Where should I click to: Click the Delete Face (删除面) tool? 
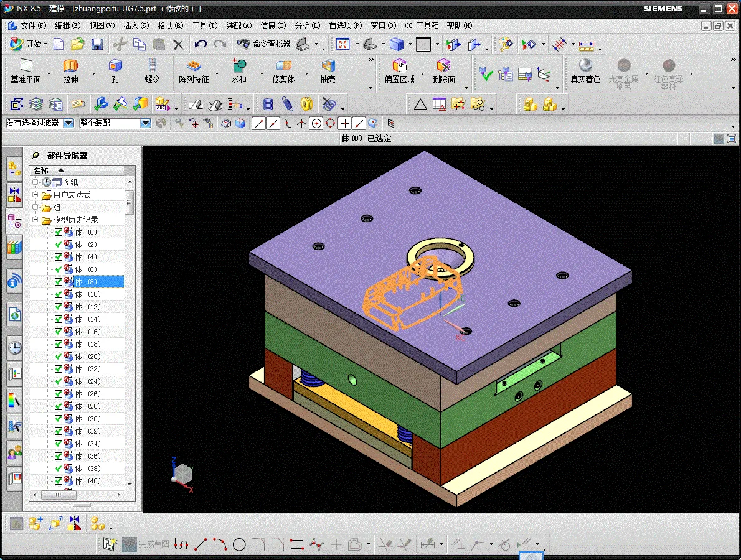tap(443, 72)
